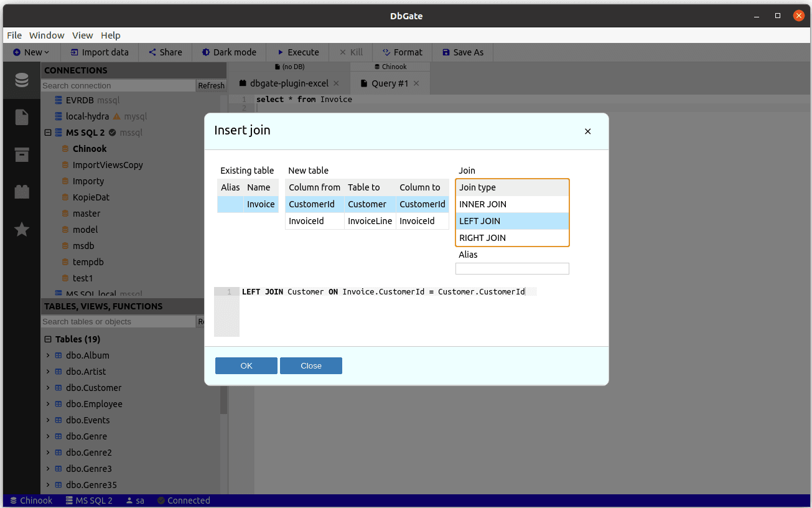Open the New item dropdown
This screenshot has width=812, height=508.
tap(29, 52)
